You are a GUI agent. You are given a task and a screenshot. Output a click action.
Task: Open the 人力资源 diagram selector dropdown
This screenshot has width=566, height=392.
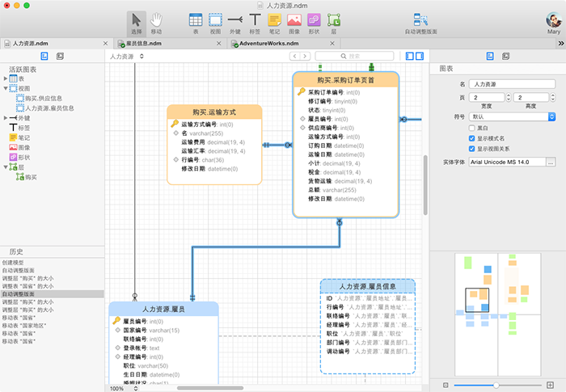coord(127,57)
